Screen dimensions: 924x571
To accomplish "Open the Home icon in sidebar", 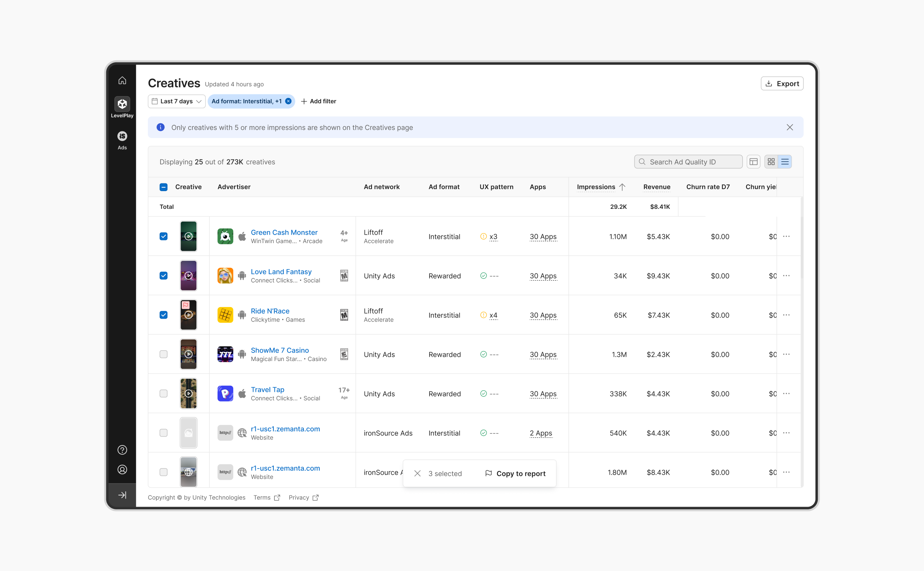I will 122,81.
